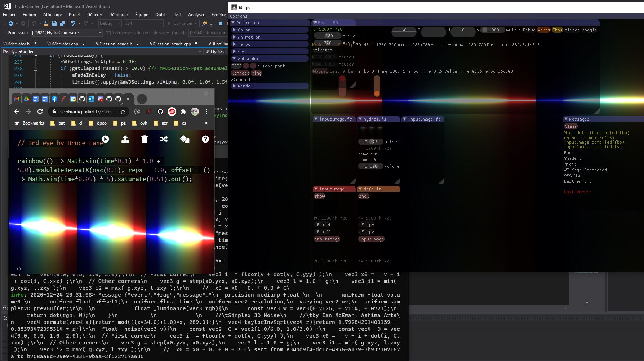Screen dimensions: 644x361
Task: Upload the sketch using the upload icon
Action: tap(125, 140)
